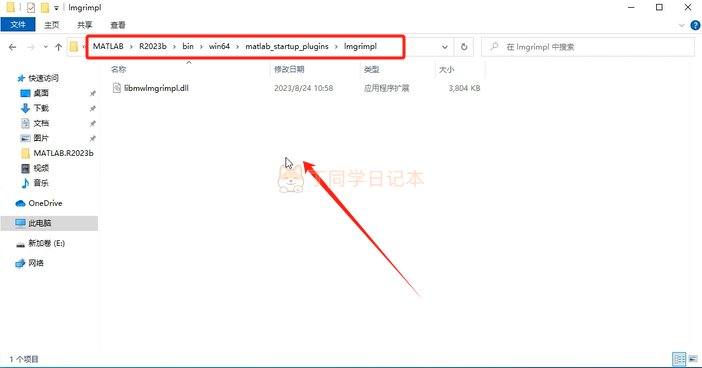This screenshot has width=702, height=368.
Task: Click the folder icon in title bar
Action: 10,7
